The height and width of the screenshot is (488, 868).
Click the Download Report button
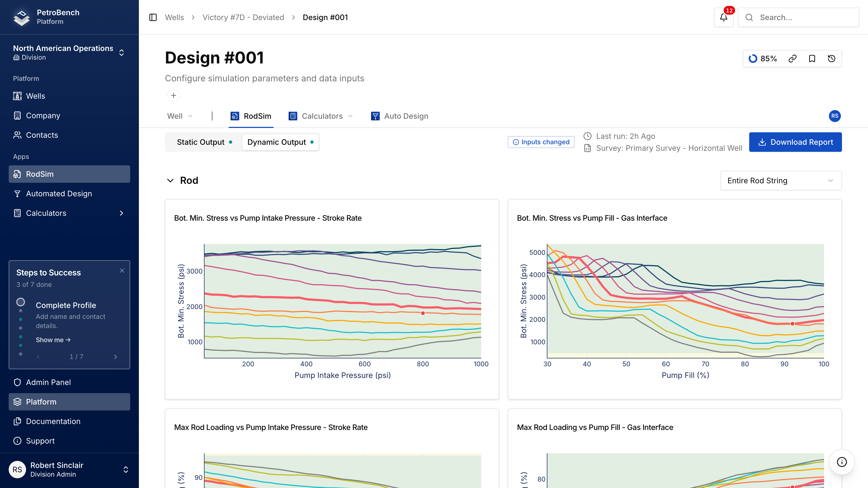click(795, 142)
